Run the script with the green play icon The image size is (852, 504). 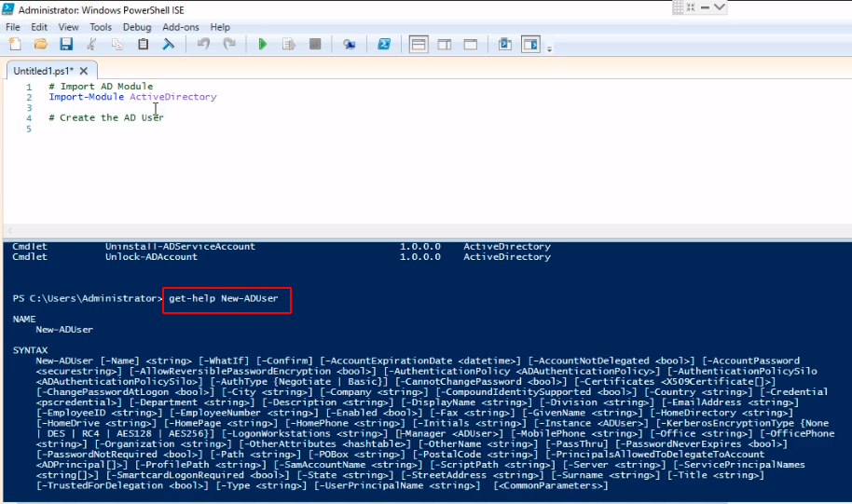[263, 44]
